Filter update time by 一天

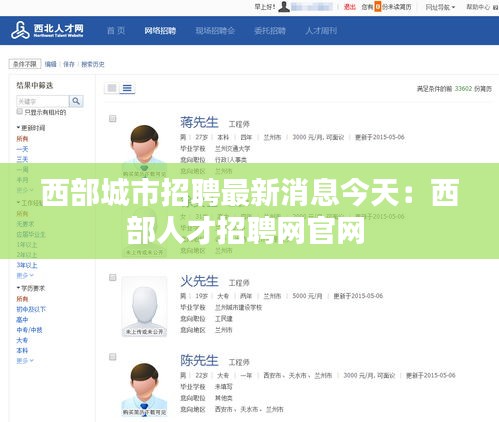[x=22, y=149]
